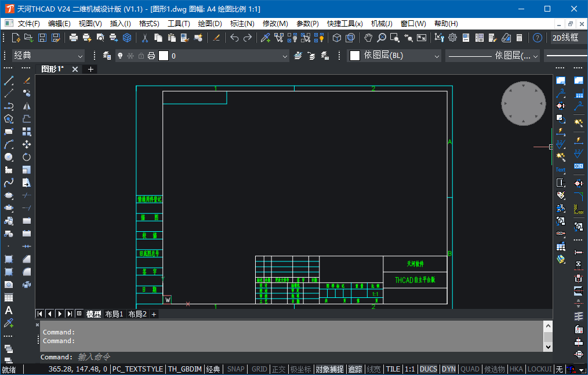Switch to the 布局1 layout tab
Screen dimensions: 588x375
pos(114,314)
